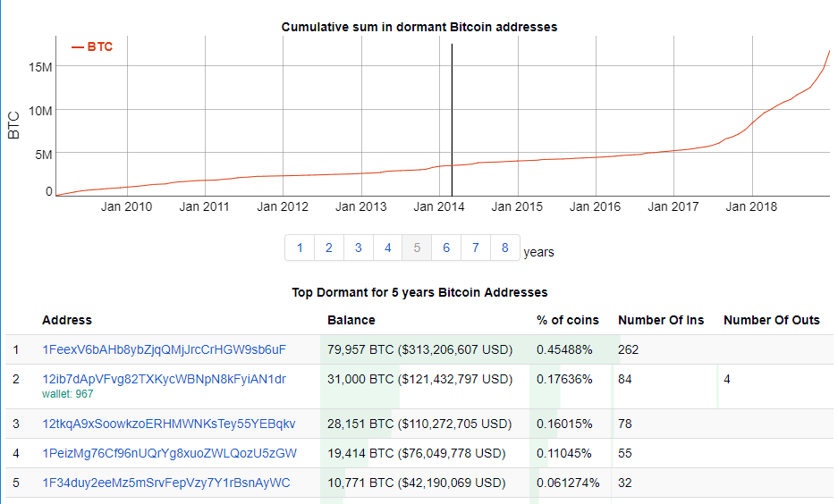Image resolution: width=838 pixels, height=504 pixels.
Task: Open address 12ib7dApVFvg82TXKycWBNpN8kFyiAN1dr
Action: pyautogui.click(x=164, y=379)
